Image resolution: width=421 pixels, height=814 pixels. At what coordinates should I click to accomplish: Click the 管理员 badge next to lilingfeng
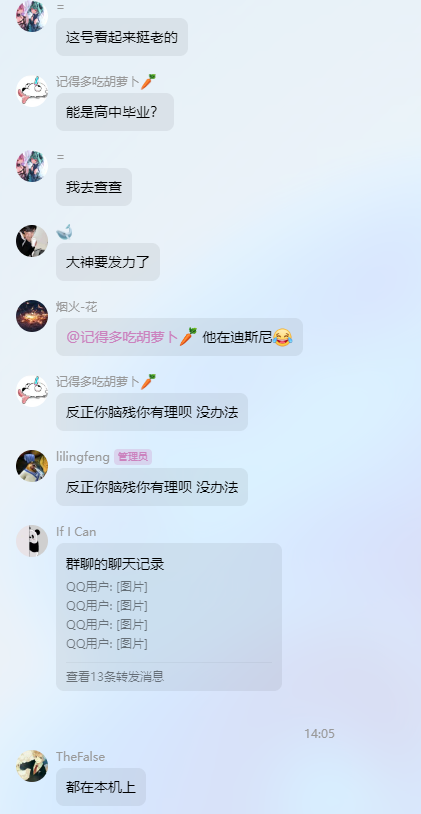click(x=133, y=457)
